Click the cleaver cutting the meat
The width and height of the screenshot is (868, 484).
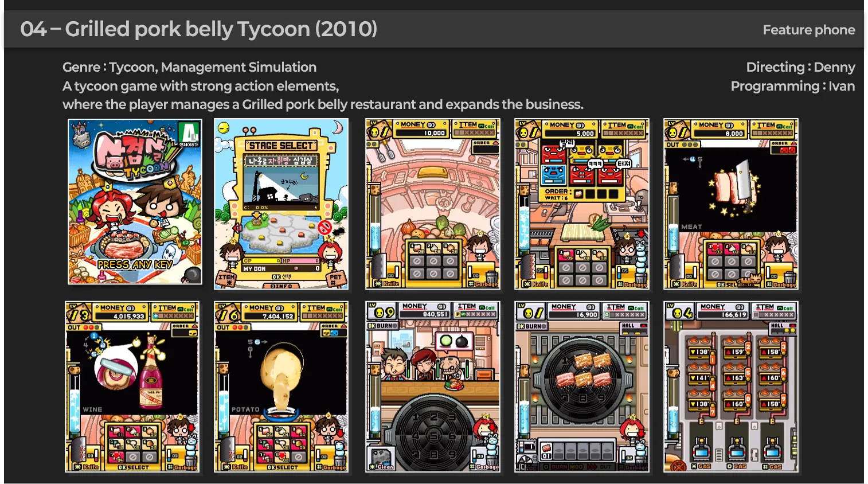(743, 182)
